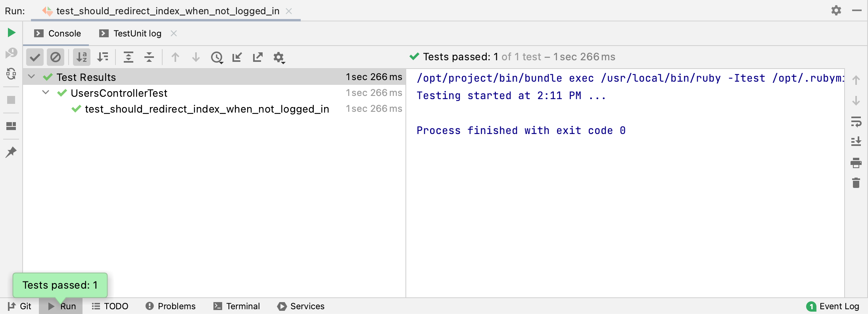The height and width of the screenshot is (314, 868).
Task: Open the Event Log
Action: click(833, 306)
